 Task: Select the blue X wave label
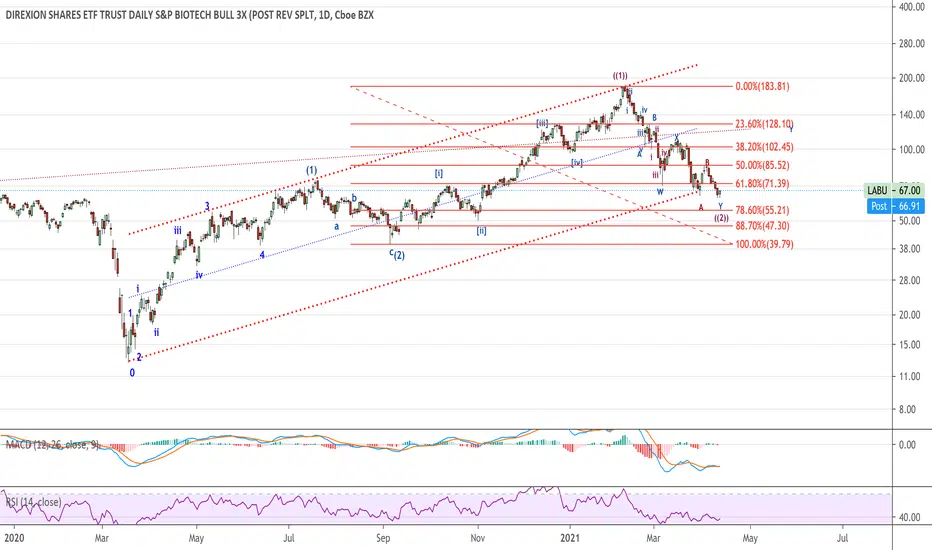[x=676, y=138]
